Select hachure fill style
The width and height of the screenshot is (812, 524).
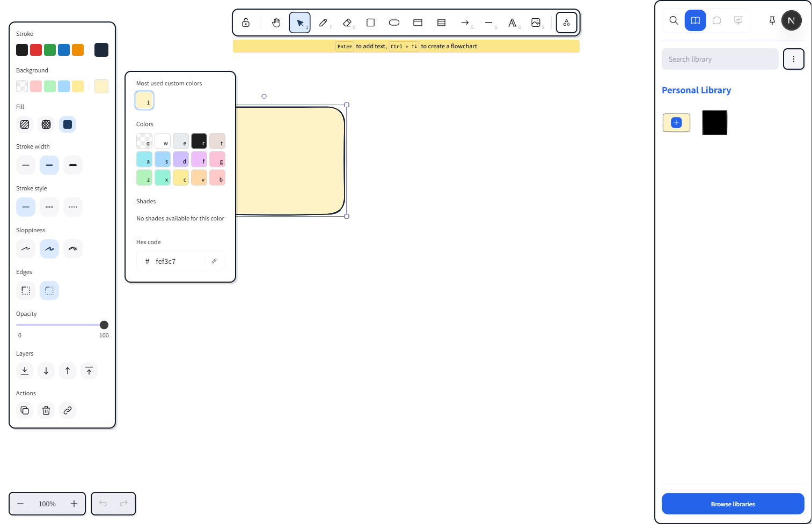25,124
